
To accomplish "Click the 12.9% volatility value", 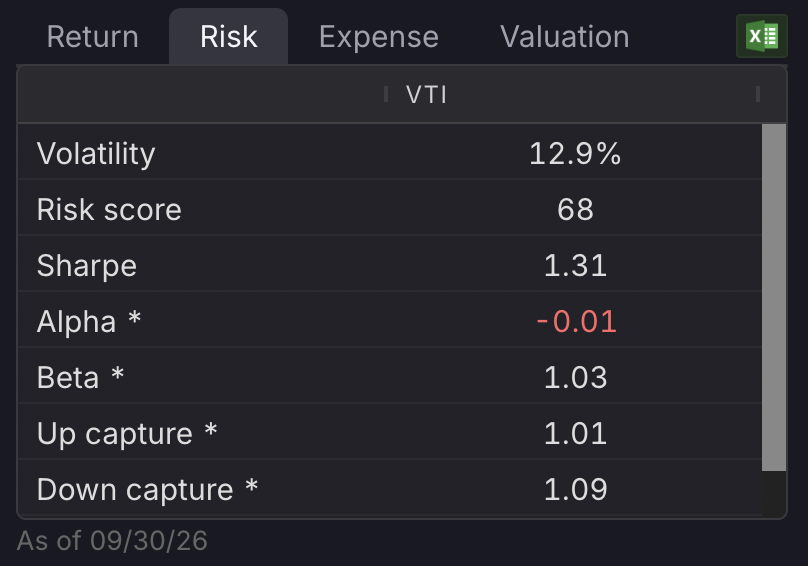I will (575, 154).
